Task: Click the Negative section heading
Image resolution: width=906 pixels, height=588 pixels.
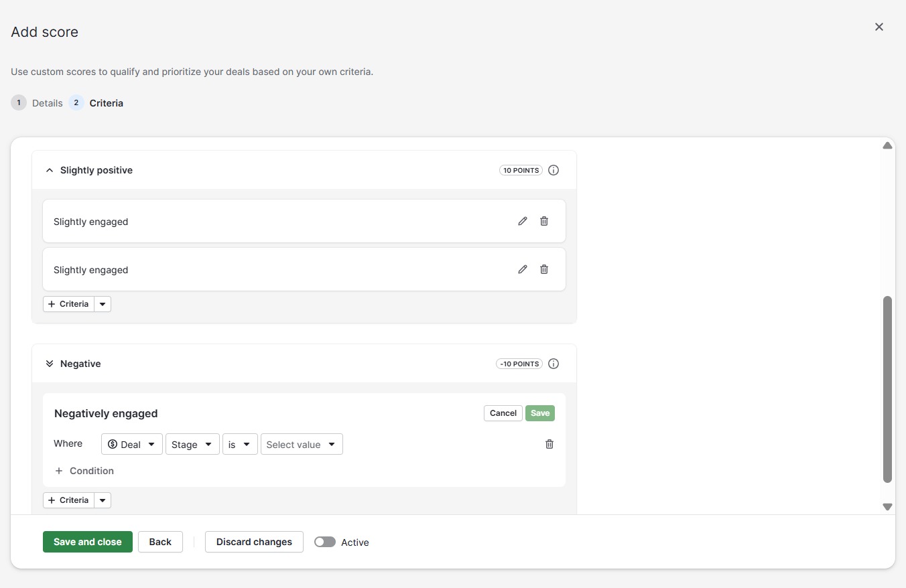Action: (x=80, y=364)
